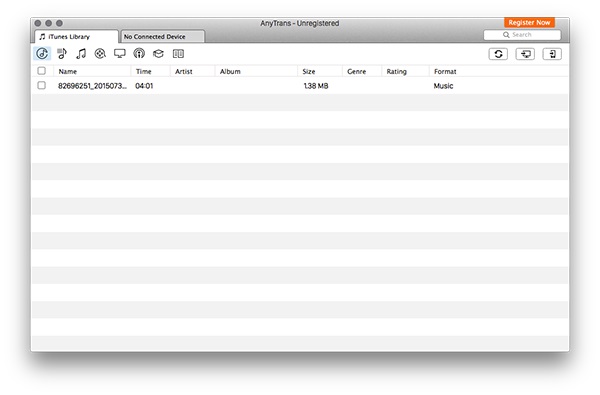Select the track named 82696251_2015073...
Image resolution: width=600 pixels, height=395 pixels.
92,86
